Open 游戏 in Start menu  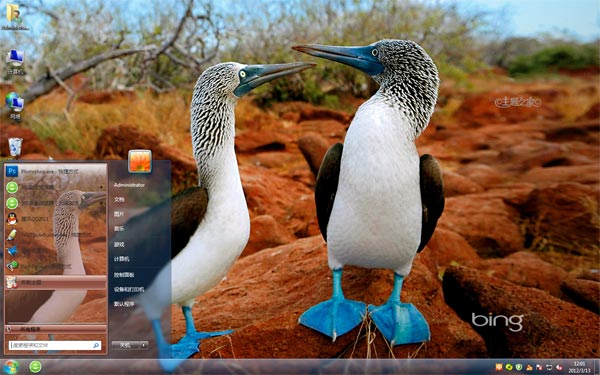click(119, 244)
